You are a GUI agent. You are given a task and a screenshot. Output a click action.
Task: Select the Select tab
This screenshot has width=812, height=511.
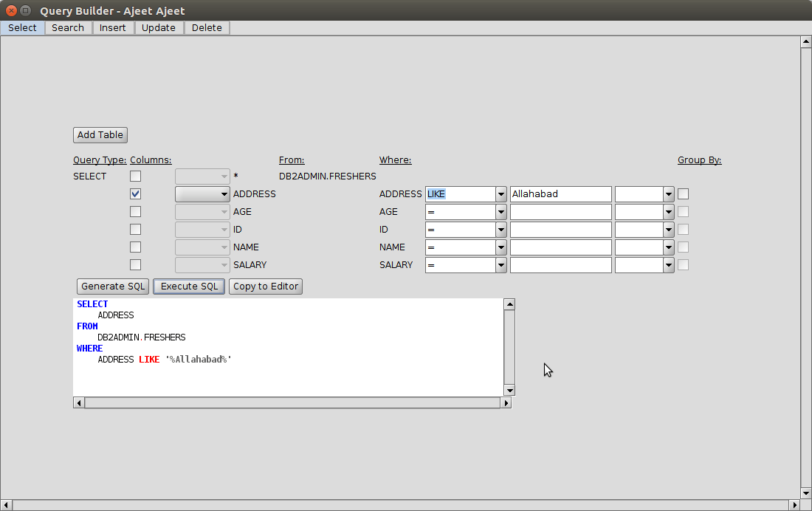click(x=22, y=27)
